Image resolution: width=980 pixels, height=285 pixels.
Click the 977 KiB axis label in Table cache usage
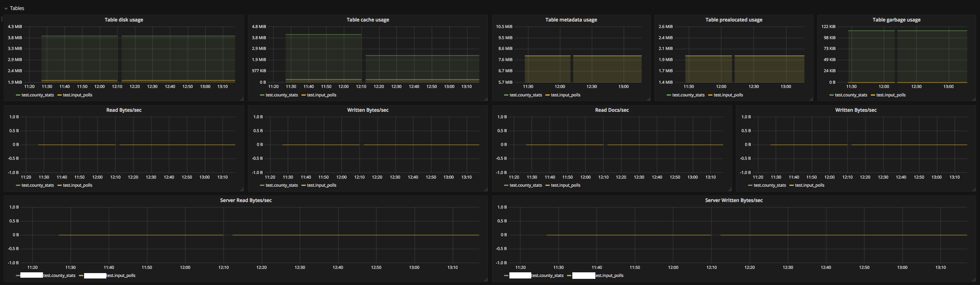pos(259,71)
